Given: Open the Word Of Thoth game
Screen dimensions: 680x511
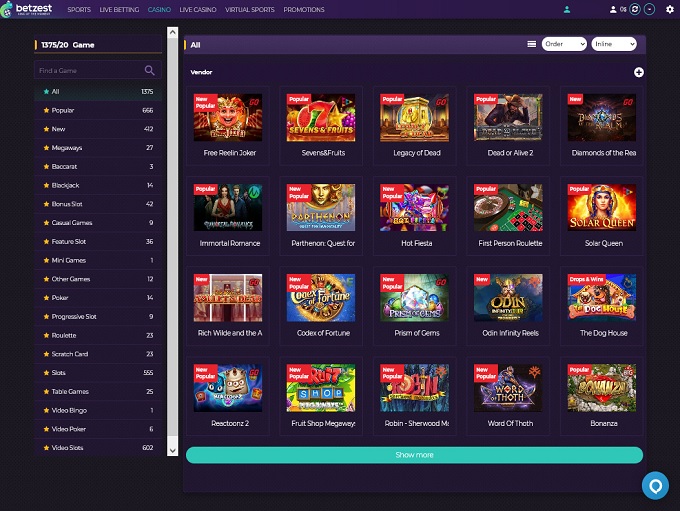Looking at the screenshot, I should (508, 396).
